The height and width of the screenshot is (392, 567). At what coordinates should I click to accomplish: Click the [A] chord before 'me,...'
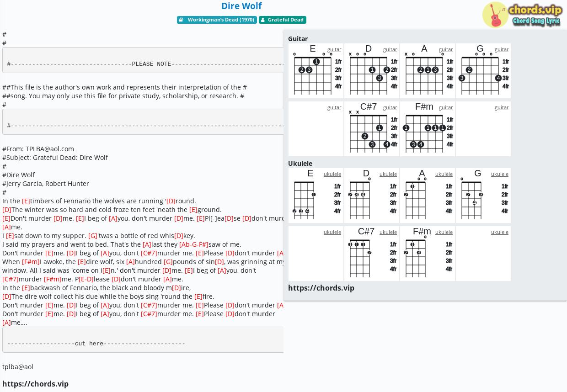[x=6, y=323]
